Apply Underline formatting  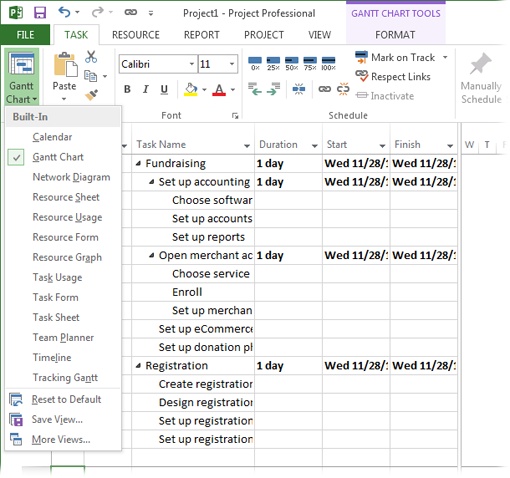point(164,89)
